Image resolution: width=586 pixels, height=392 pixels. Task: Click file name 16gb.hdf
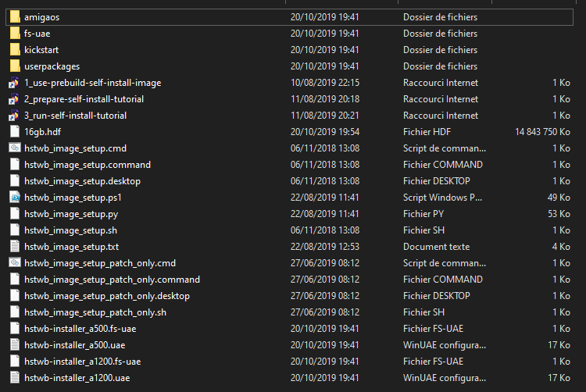coord(43,132)
